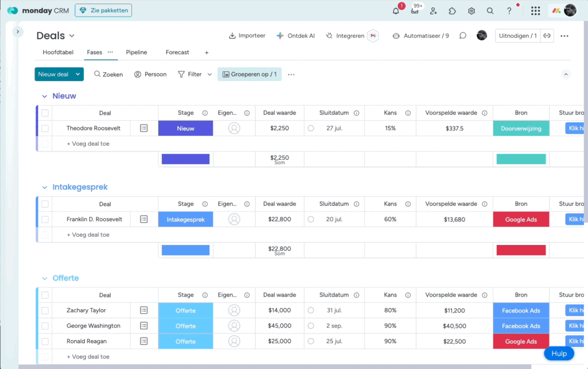Select all deals in Offerte group
588x369 pixels.
click(45, 295)
